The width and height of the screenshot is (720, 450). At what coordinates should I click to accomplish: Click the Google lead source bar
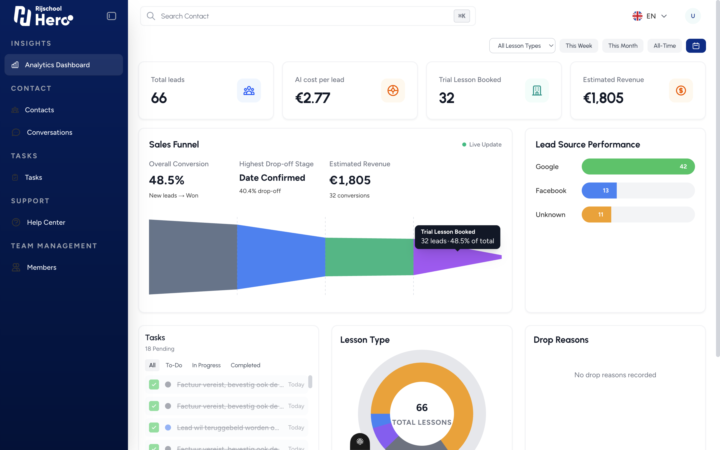click(x=638, y=167)
